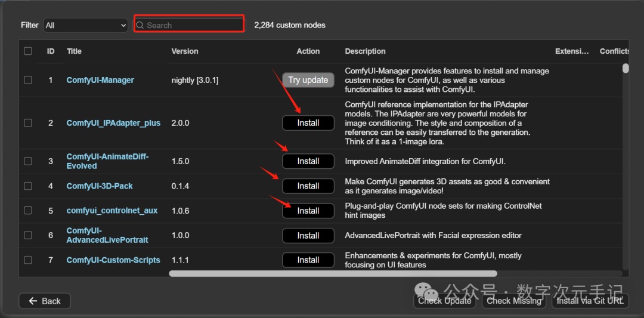Open the ComfyUI-Custom-Scripts title link
The image size is (644, 318).
[113, 260]
